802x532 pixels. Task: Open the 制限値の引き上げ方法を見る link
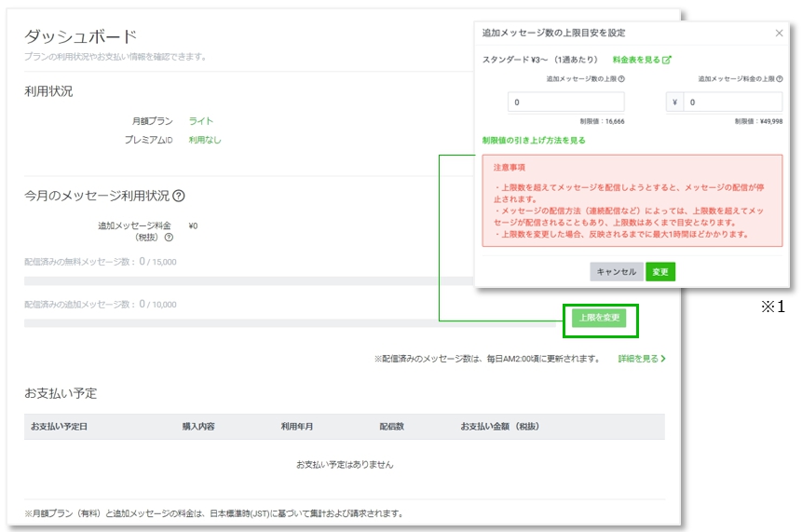point(534,141)
